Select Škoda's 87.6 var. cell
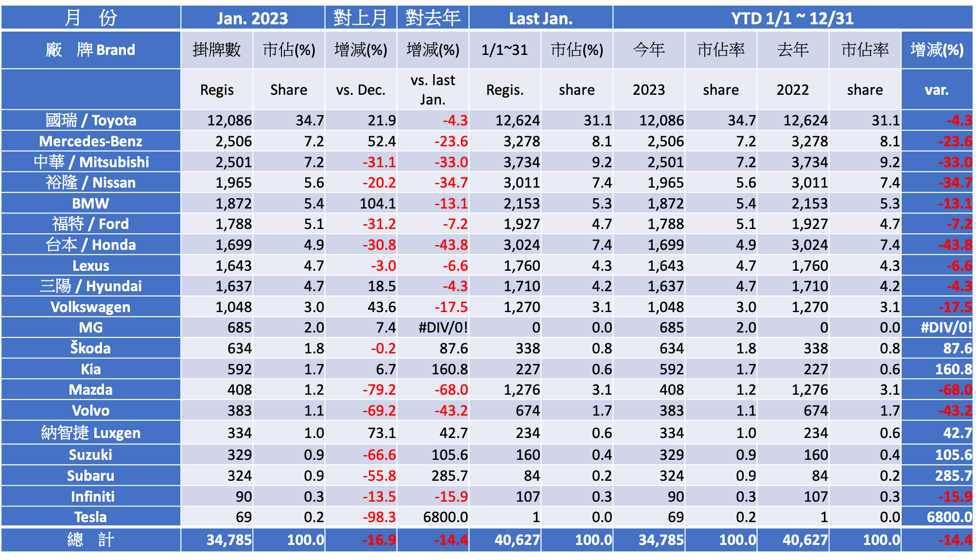This screenshot has width=976, height=560. point(937,348)
